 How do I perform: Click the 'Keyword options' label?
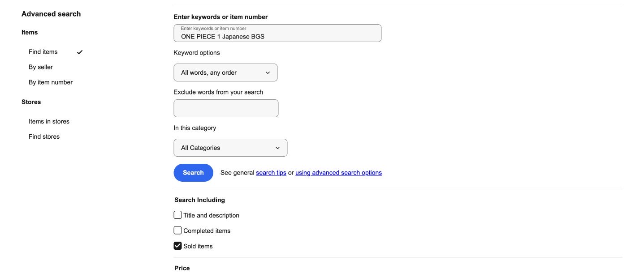click(x=197, y=53)
